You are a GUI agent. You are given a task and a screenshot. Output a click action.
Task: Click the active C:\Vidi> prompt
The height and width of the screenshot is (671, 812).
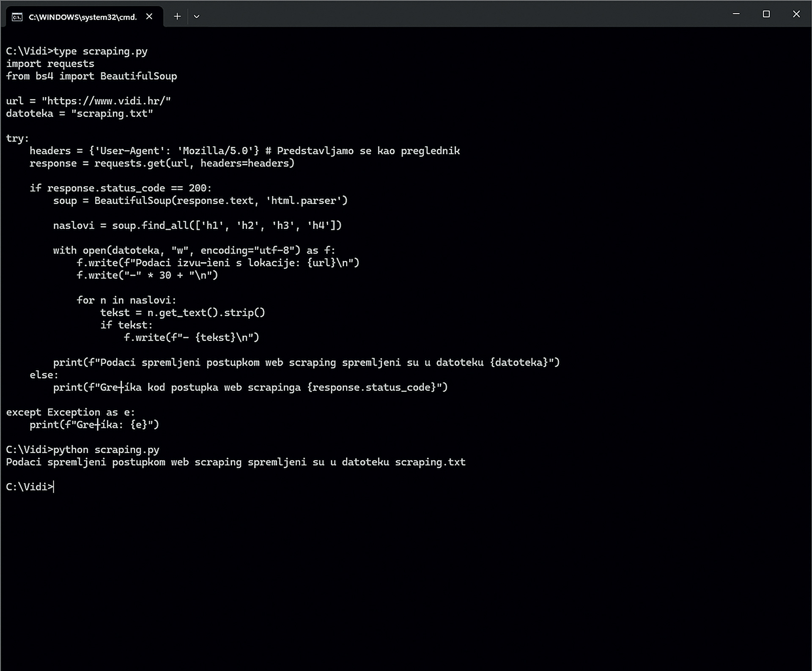pyautogui.click(x=30, y=487)
